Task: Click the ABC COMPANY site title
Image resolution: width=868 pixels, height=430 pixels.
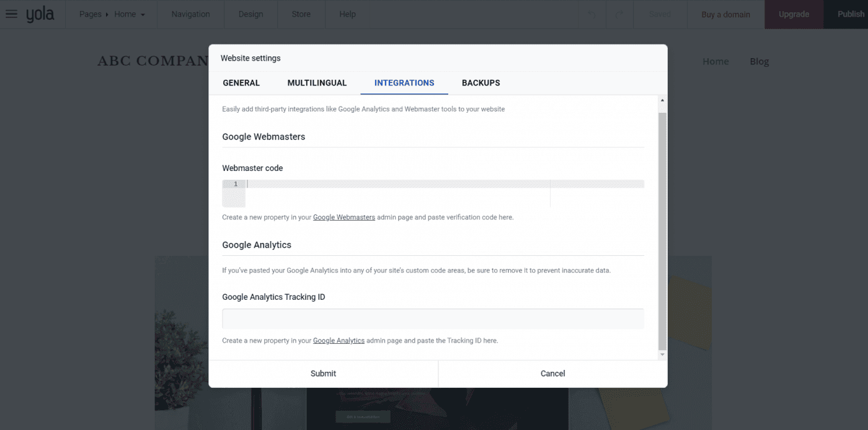Action: click(153, 61)
